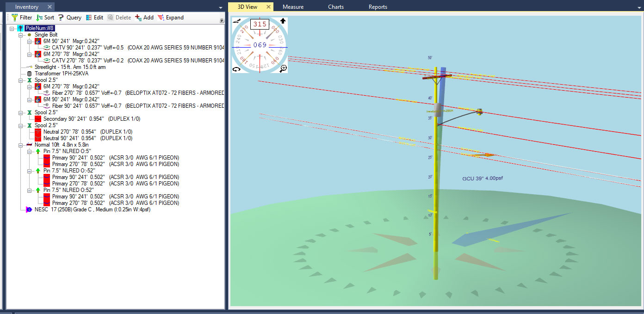Collapse the PoleNum:#8 root node
Viewport: 644px width, 314px height.
[12, 28]
